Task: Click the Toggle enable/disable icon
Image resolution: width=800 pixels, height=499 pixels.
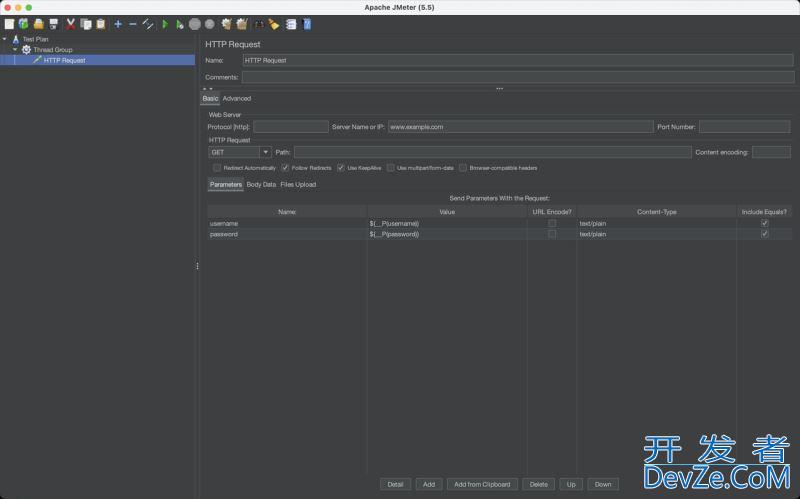Action: point(148,24)
